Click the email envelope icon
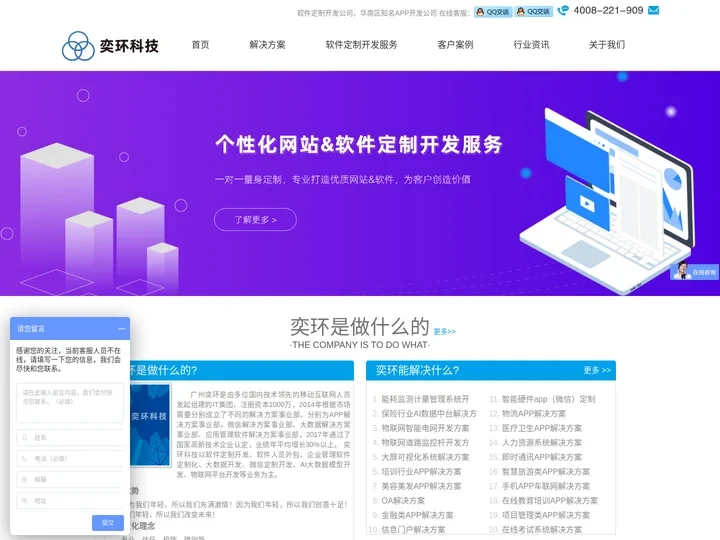 (653, 10)
